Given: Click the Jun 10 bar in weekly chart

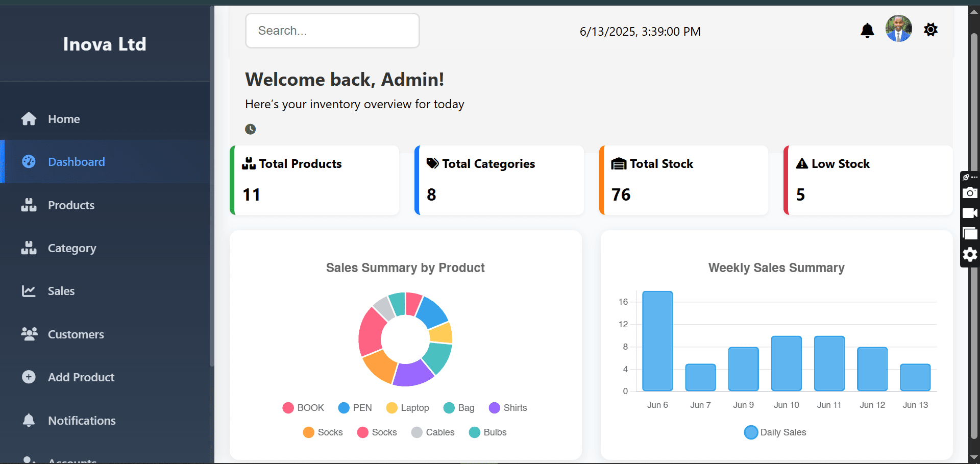Looking at the screenshot, I should pyautogui.click(x=787, y=363).
